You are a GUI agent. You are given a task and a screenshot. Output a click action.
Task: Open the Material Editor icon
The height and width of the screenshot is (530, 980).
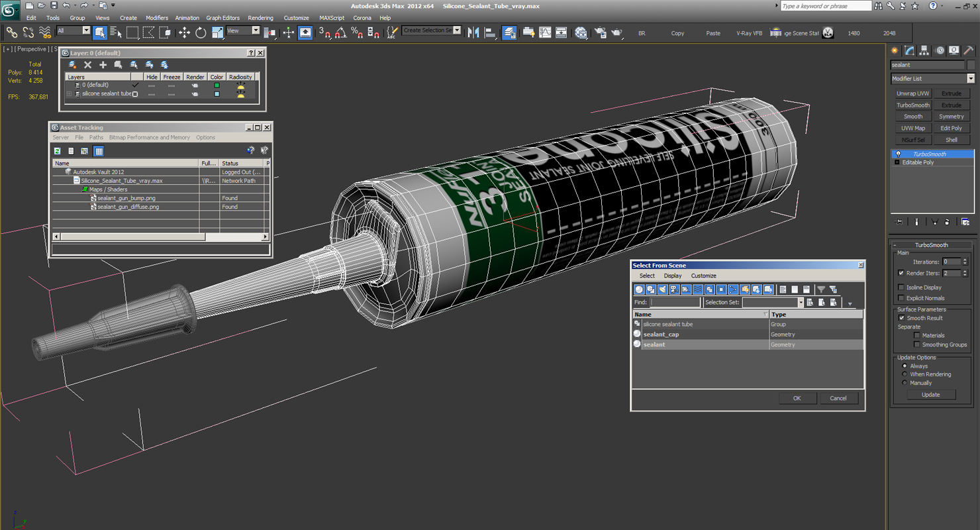click(581, 32)
